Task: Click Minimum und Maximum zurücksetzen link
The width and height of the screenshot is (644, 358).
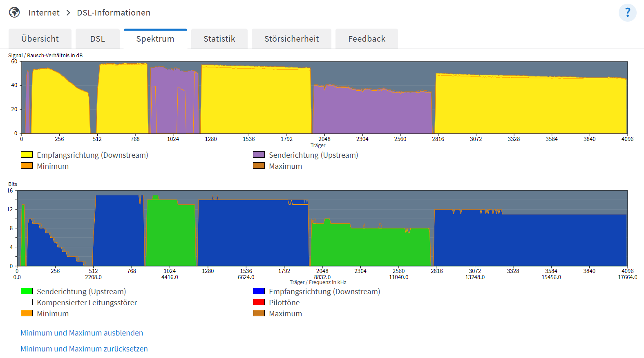Action: pyautogui.click(x=84, y=349)
